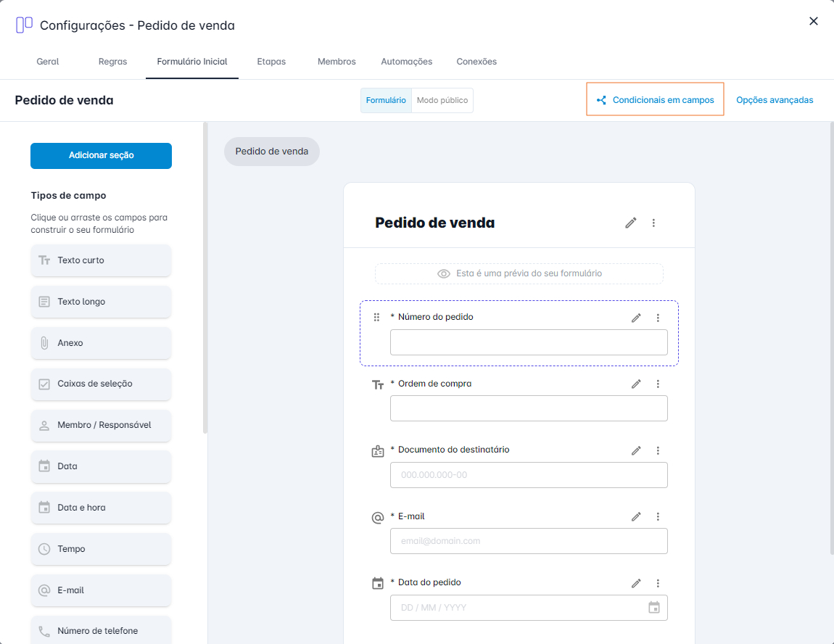834x644 pixels.
Task: Click pencil icon for Número do pedido
Action: 636,318
